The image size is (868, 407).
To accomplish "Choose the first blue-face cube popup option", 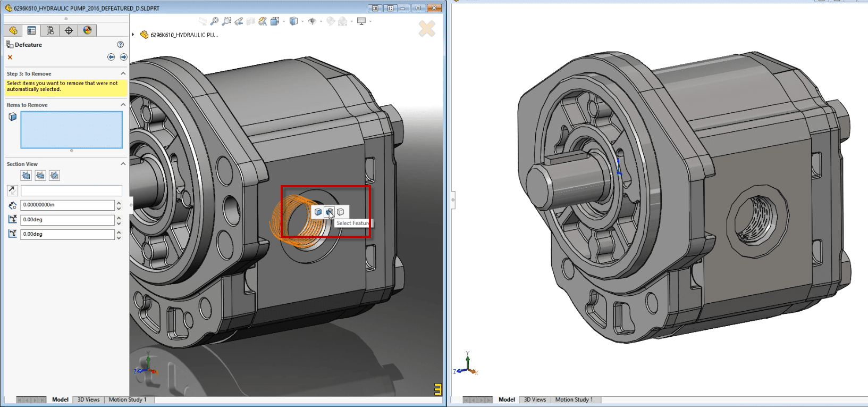I will 318,212.
